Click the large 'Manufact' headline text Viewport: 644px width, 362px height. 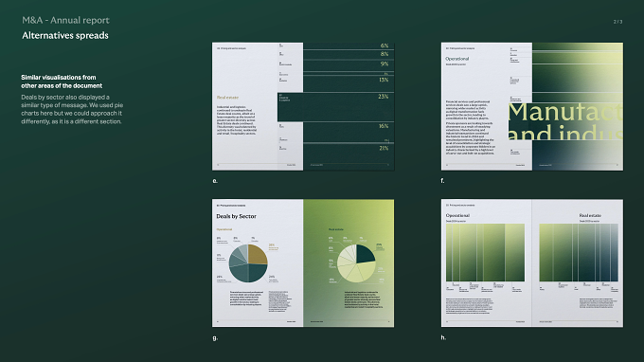(x=565, y=112)
